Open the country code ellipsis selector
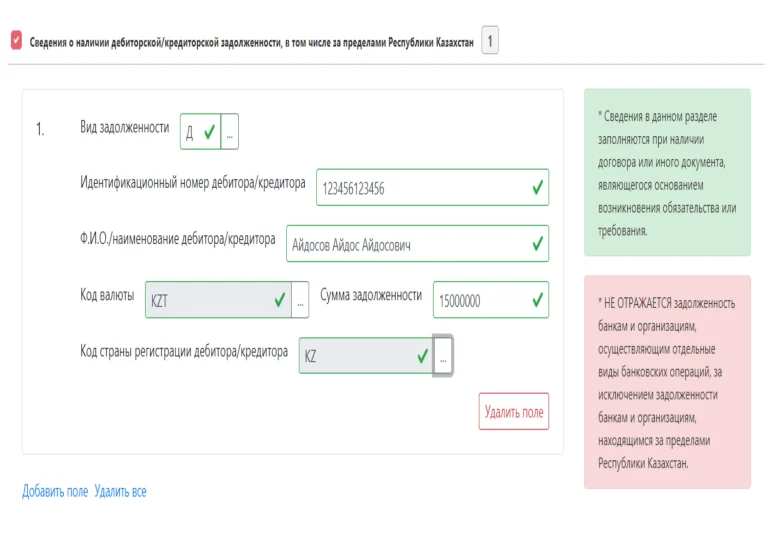 pos(443,356)
